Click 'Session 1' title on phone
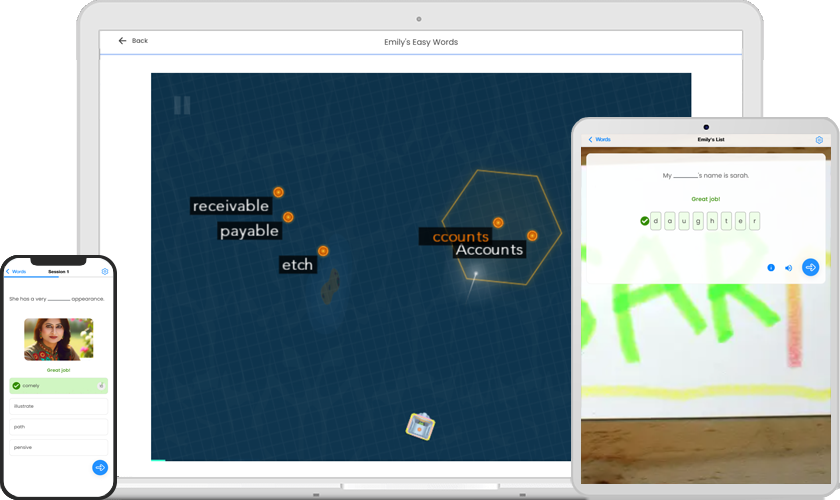 click(x=58, y=272)
